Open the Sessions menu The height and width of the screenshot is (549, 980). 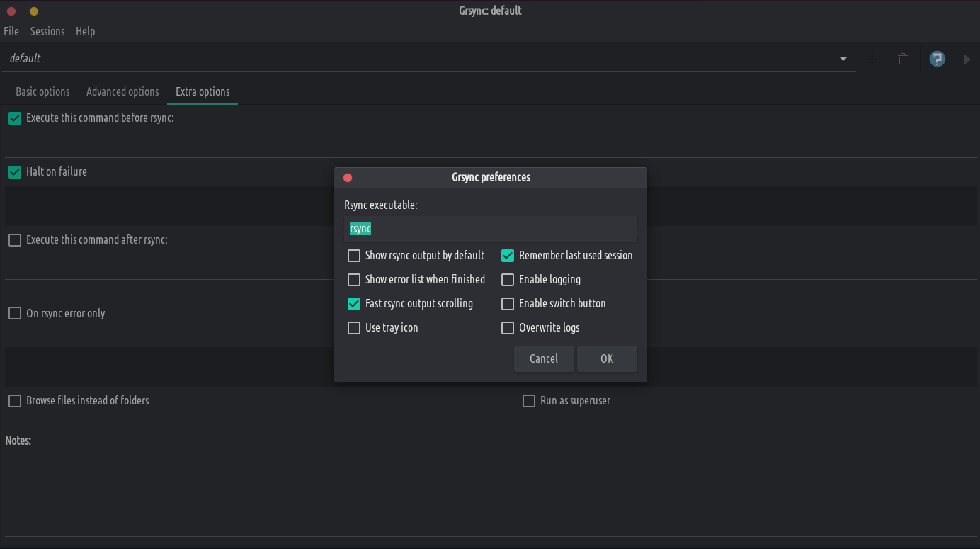(x=47, y=31)
